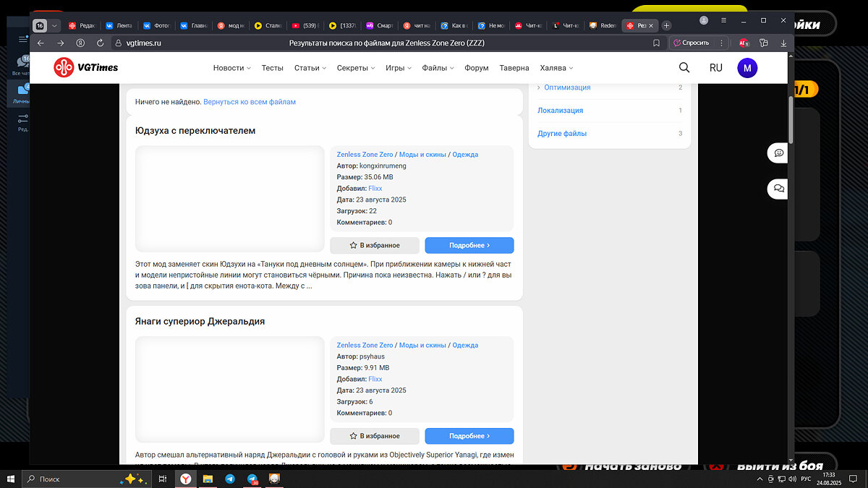Click Подробнее for Юдзуха с переключателем
Screen dimensions: 868x488
[469, 245]
